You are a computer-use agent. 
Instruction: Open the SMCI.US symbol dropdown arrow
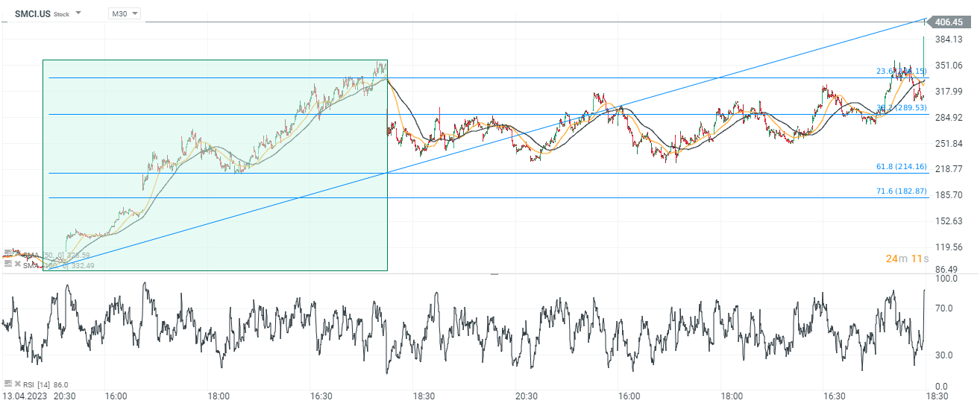[x=80, y=13]
